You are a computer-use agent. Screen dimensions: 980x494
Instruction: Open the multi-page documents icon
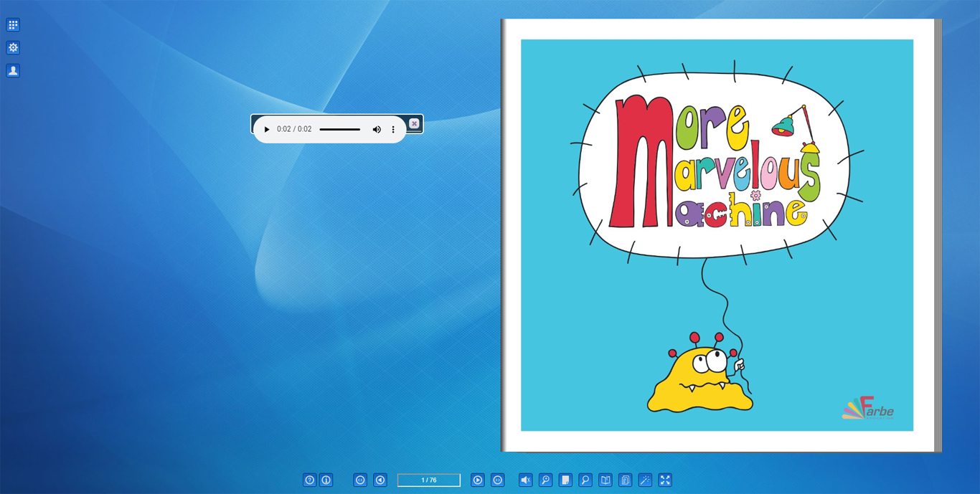(x=626, y=480)
